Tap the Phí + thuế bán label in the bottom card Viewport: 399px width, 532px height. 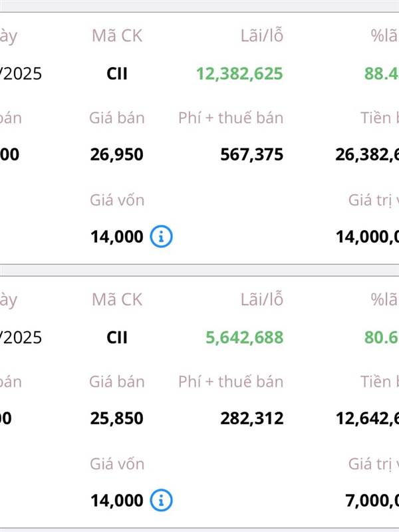(x=231, y=382)
